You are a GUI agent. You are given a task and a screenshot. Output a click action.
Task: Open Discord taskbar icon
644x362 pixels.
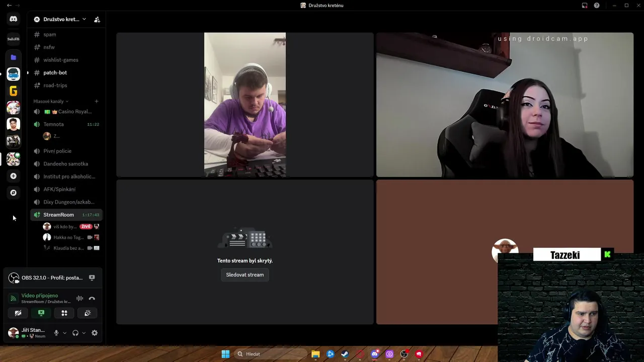(375, 354)
